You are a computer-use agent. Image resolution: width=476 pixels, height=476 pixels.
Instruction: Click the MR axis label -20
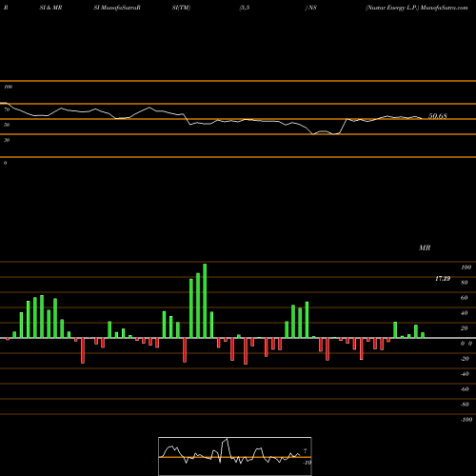coord(465,359)
